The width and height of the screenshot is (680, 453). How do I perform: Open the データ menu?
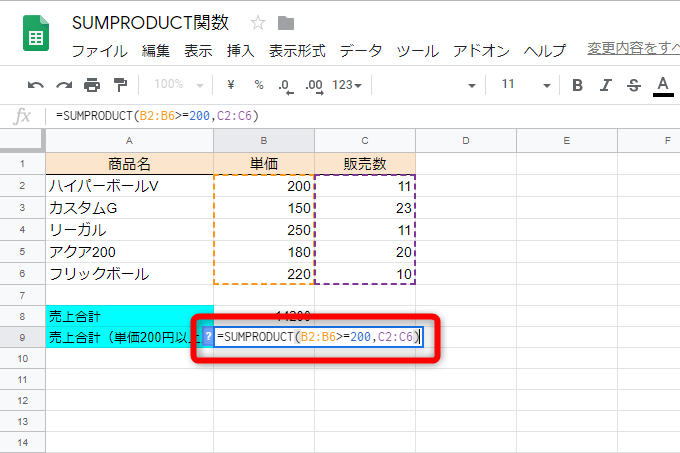(x=361, y=51)
